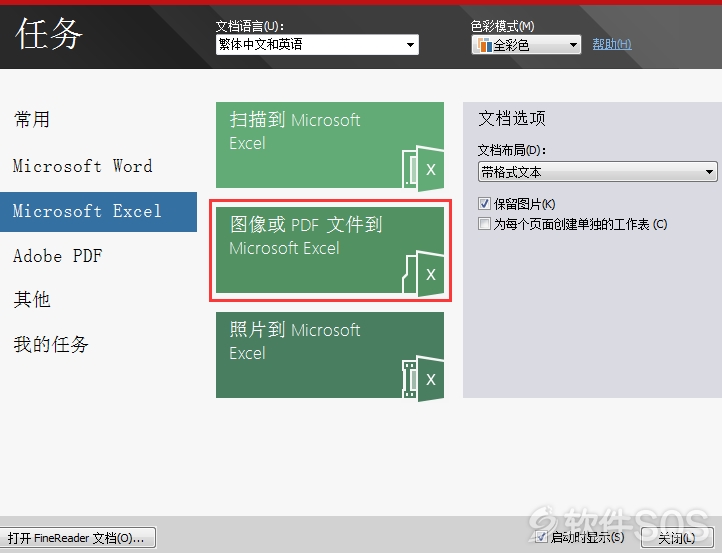
Task: Switch to the Microsoft Word category
Action: [83, 166]
